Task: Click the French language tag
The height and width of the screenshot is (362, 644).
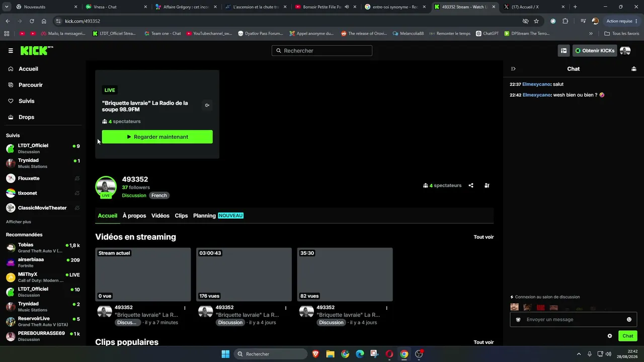Action: pos(159,196)
